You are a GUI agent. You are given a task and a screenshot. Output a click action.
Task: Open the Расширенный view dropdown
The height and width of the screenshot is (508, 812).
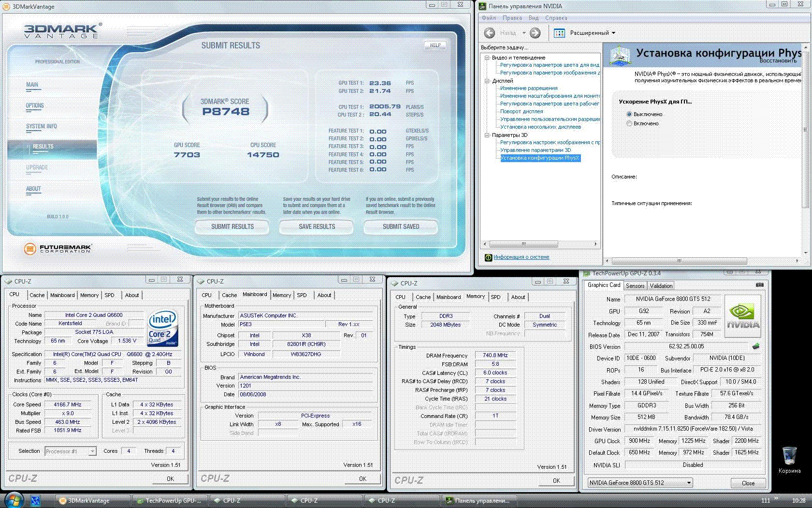tap(593, 33)
